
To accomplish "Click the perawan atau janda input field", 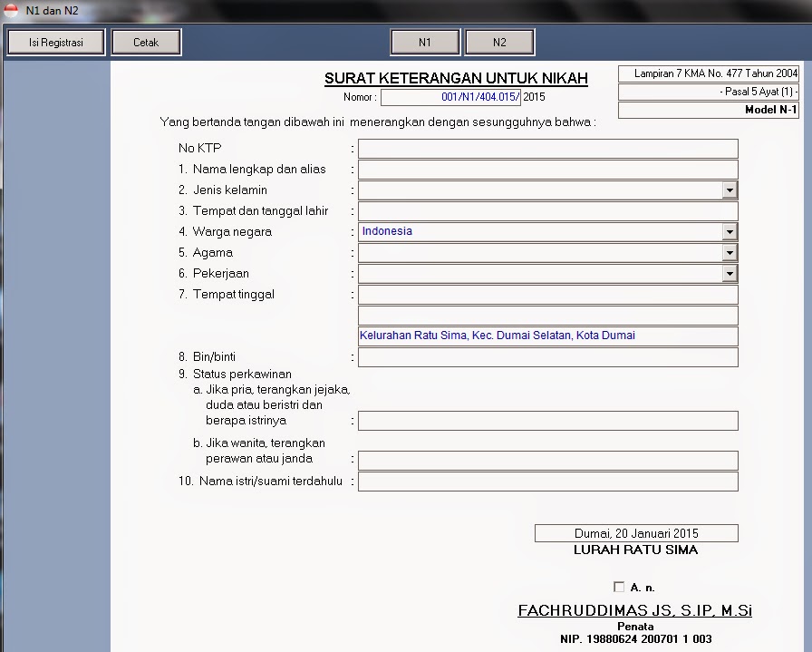I will (547, 460).
